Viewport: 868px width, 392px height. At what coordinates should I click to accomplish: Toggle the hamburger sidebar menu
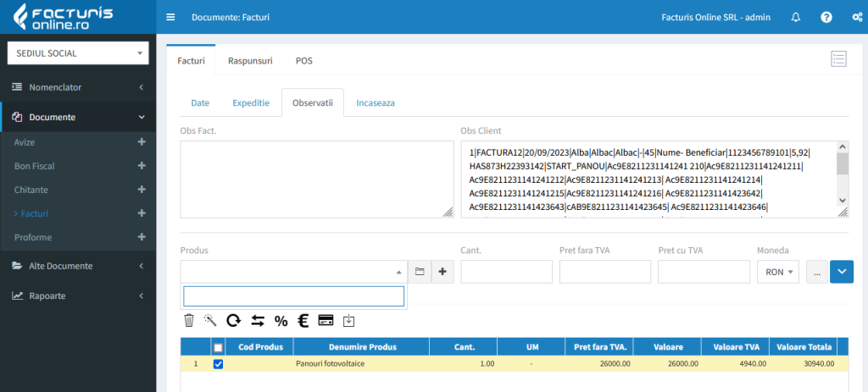[x=171, y=17]
